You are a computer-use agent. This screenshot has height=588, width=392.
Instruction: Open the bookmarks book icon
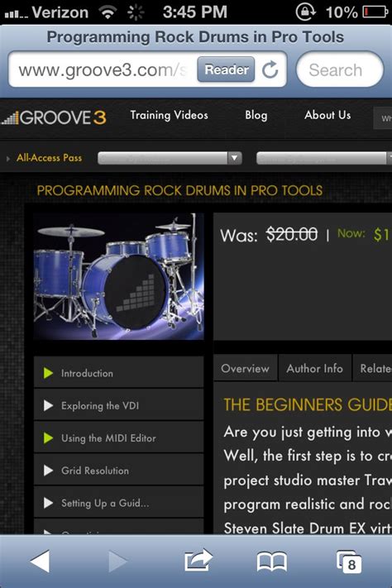tap(272, 562)
